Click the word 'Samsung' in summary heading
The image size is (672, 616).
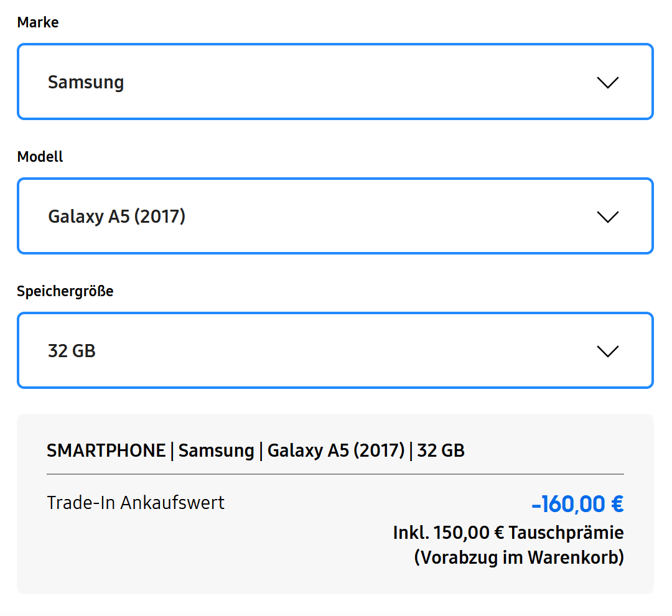[216, 450]
